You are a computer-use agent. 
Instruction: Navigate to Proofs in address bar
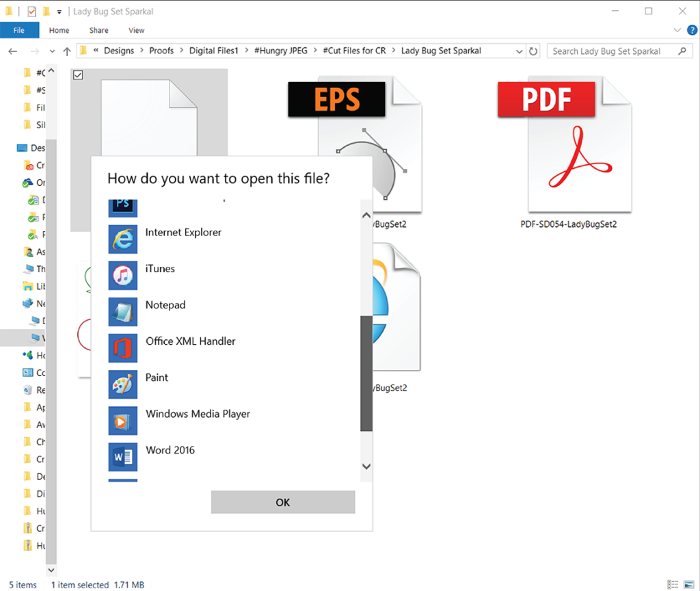tap(161, 51)
